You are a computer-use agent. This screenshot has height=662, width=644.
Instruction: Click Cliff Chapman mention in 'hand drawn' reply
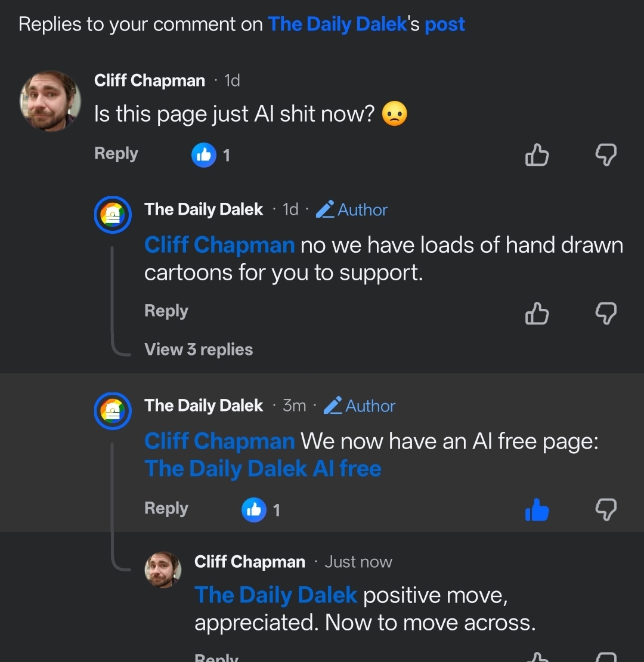coord(219,245)
